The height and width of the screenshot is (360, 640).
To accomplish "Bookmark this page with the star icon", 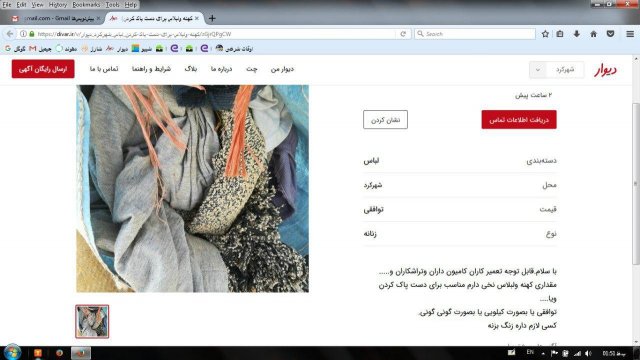I will (545, 34).
